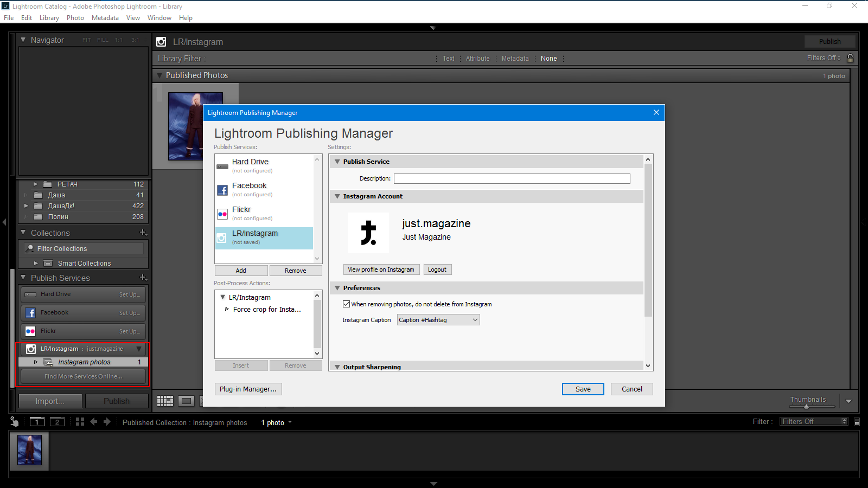
Task: Collapse the Preferences section
Action: (337, 288)
